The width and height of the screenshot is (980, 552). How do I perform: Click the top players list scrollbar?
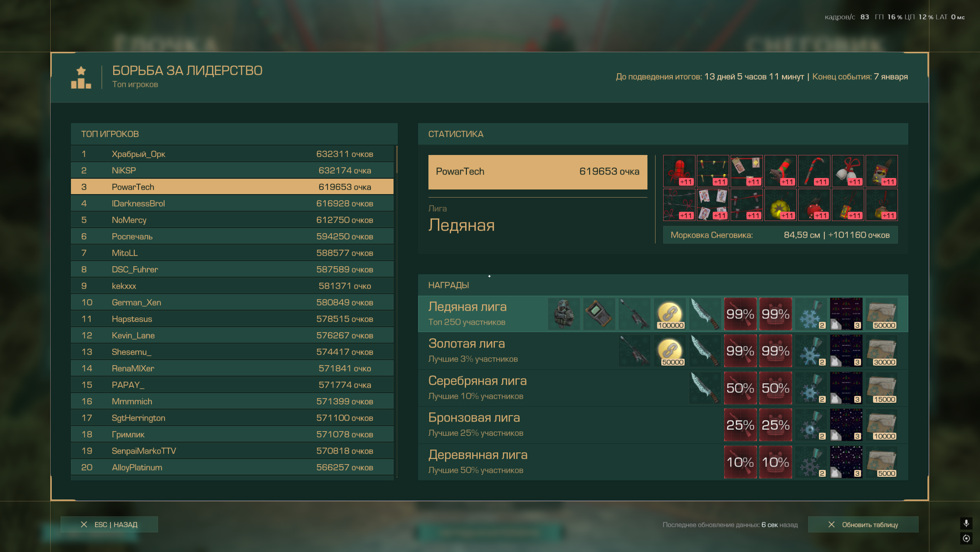(x=397, y=159)
